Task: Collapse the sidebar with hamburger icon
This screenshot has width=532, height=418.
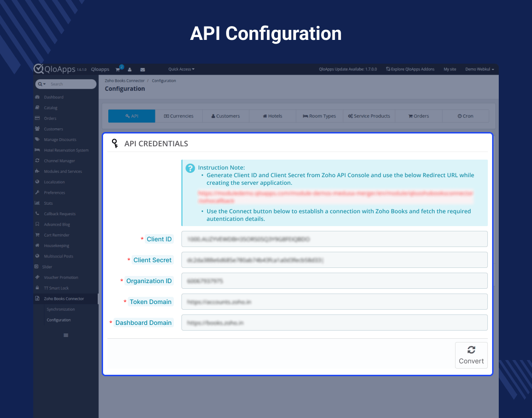Action: [x=66, y=335]
